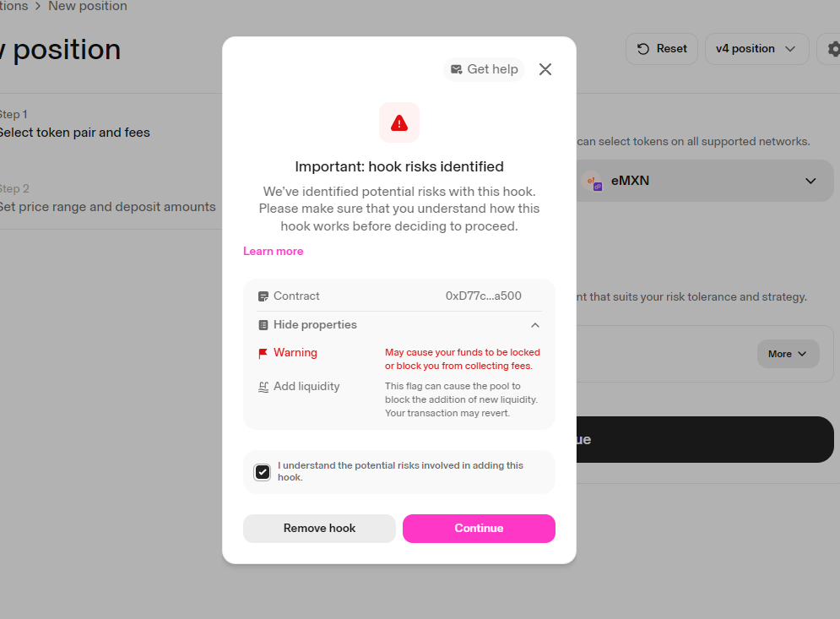The width and height of the screenshot is (840, 619).
Task: Expand the More dropdown
Action: [x=788, y=354]
